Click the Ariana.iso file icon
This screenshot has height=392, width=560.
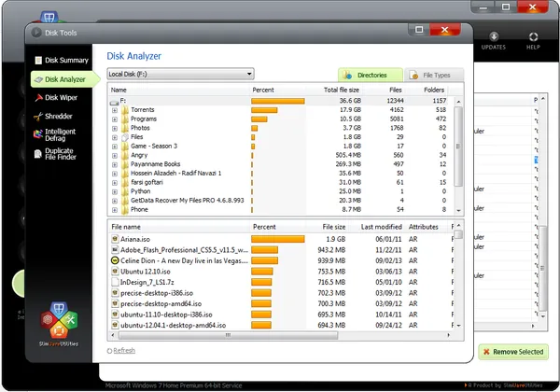115,239
